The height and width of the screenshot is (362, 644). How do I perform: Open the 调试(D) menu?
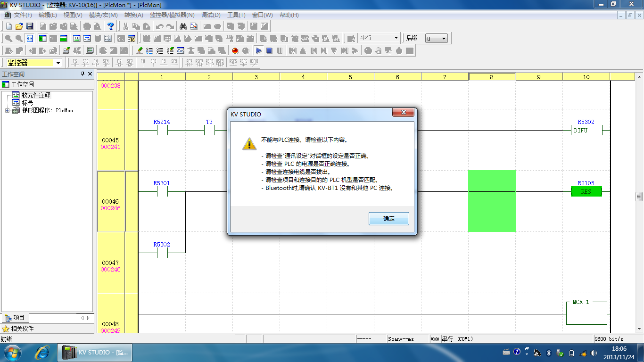click(211, 15)
